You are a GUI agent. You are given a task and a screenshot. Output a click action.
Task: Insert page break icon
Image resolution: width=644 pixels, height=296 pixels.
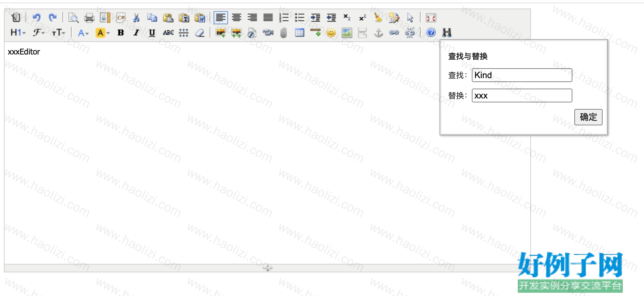click(x=362, y=32)
